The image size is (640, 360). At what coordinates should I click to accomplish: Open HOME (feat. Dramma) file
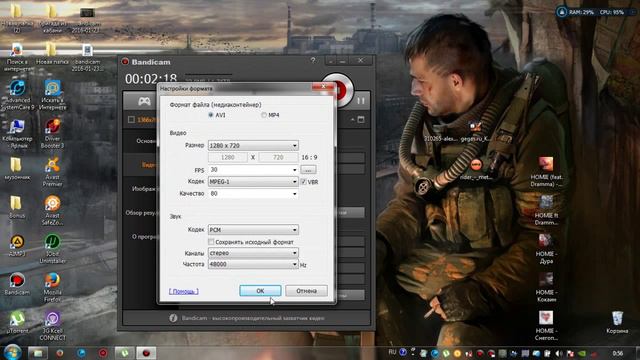pos(547,172)
